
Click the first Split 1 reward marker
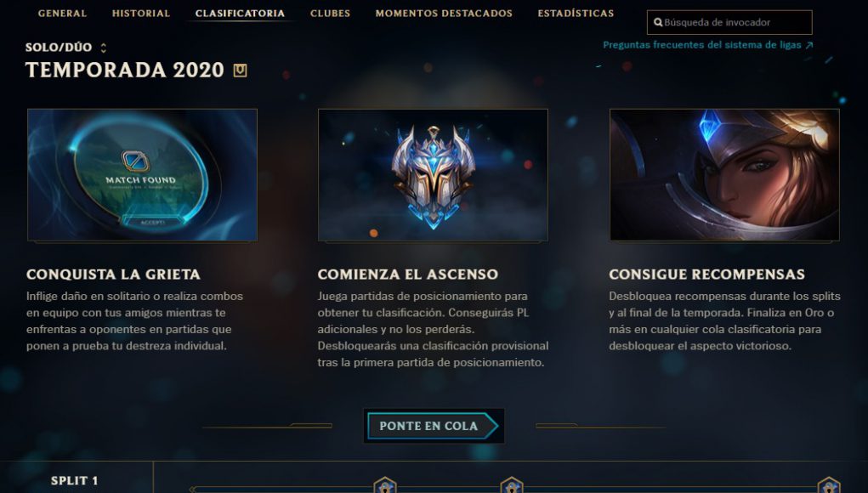[385, 485]
